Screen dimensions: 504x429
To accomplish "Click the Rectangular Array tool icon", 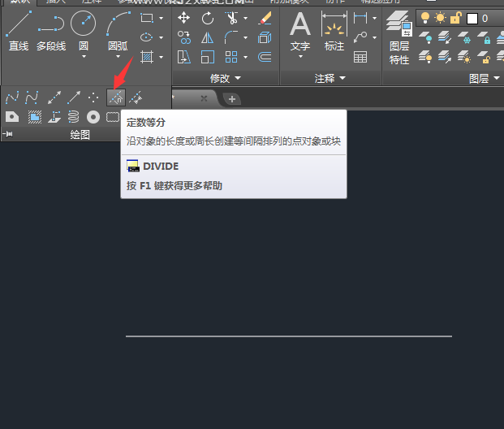I will pyautogui.click(x=231, y=58).
